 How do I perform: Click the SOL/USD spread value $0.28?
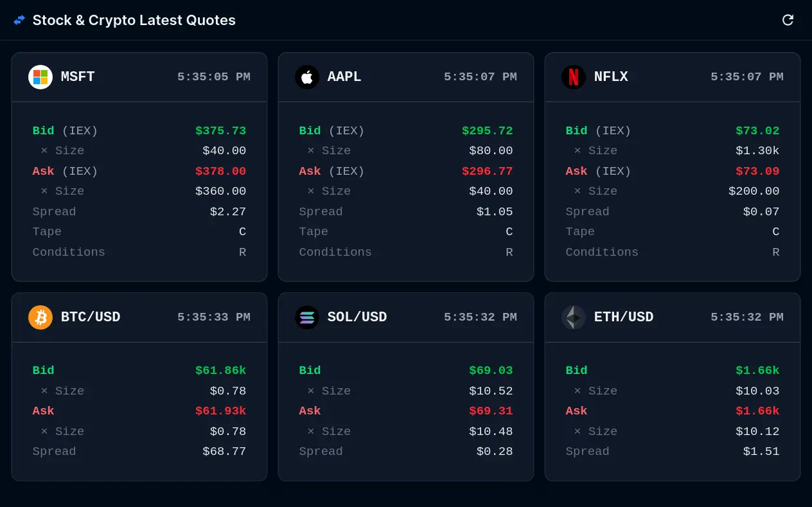coord(495,452)
